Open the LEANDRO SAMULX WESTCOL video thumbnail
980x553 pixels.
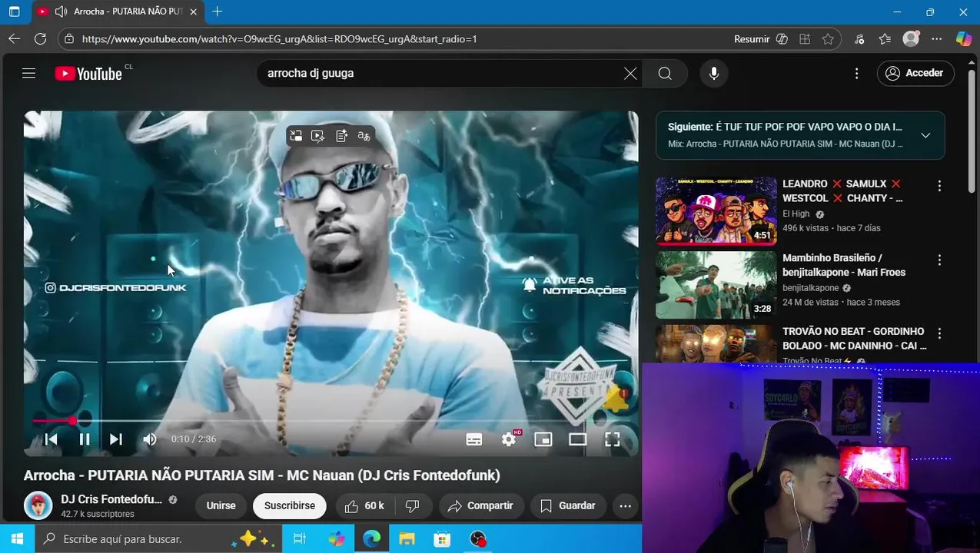(716, 211)
